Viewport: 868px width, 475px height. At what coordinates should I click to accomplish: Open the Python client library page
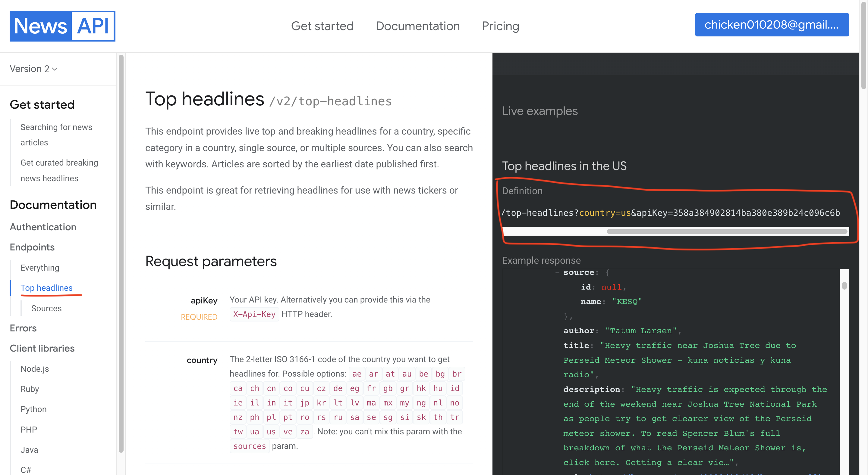(33, 409)
